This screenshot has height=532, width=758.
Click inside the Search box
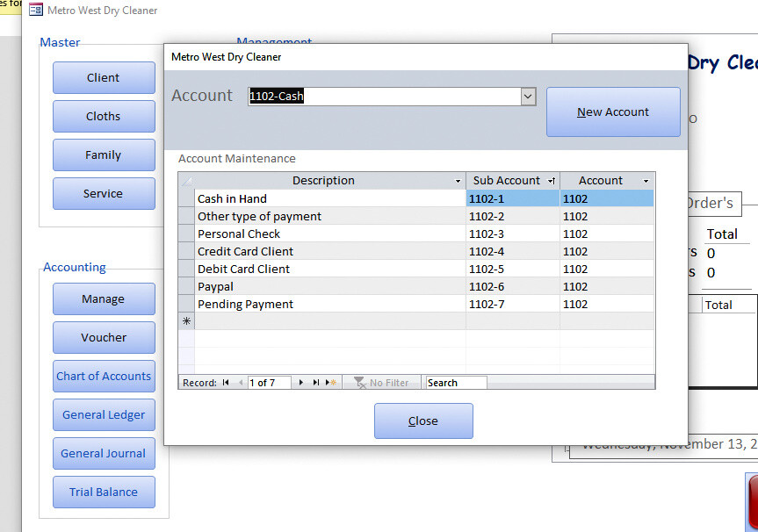[455, 382]
